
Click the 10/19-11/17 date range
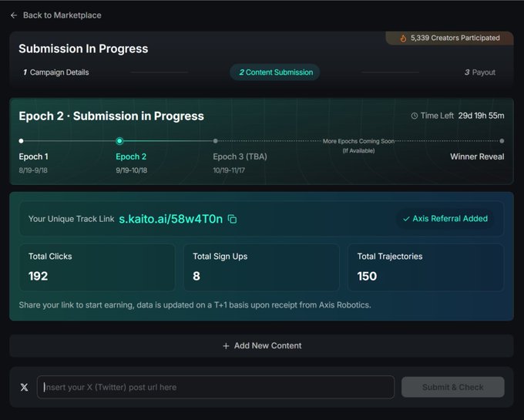(x=229, y=170)
